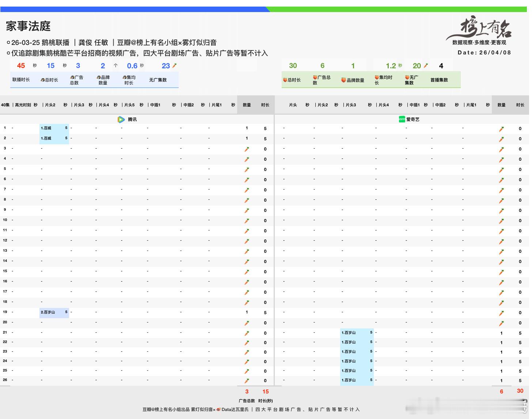Click the carrot icon beside blue 23

[175, 66]
